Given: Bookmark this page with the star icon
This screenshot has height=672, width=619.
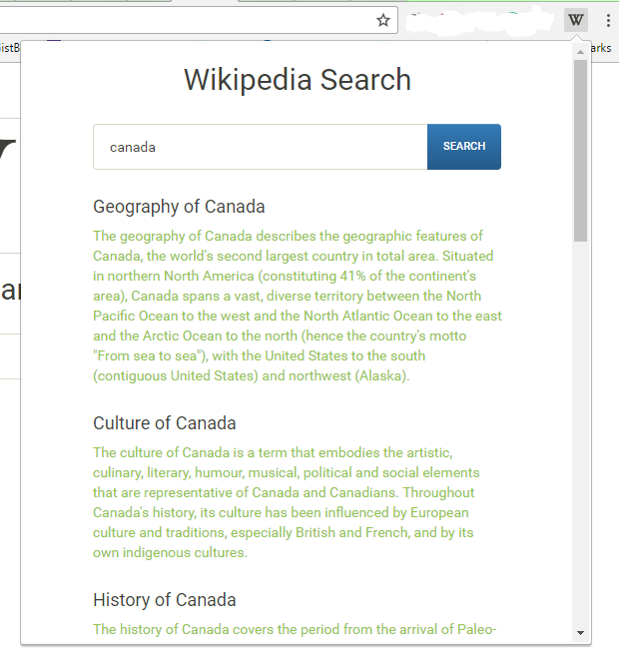Looking at the screenshot, I should [x=383, y=20].
